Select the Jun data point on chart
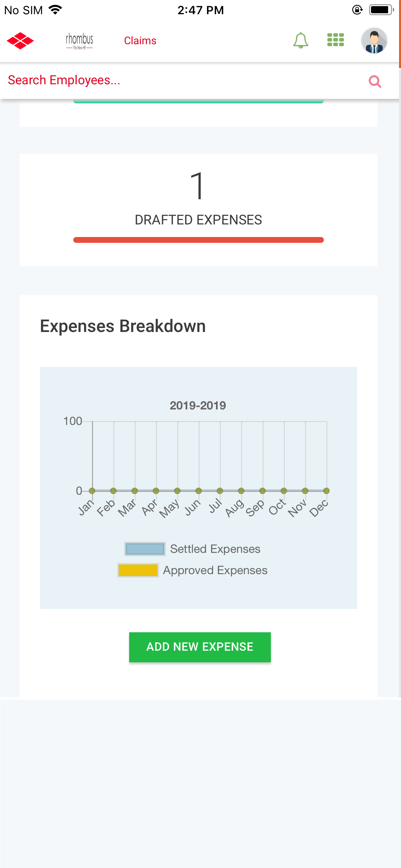 tap(199, 491)
